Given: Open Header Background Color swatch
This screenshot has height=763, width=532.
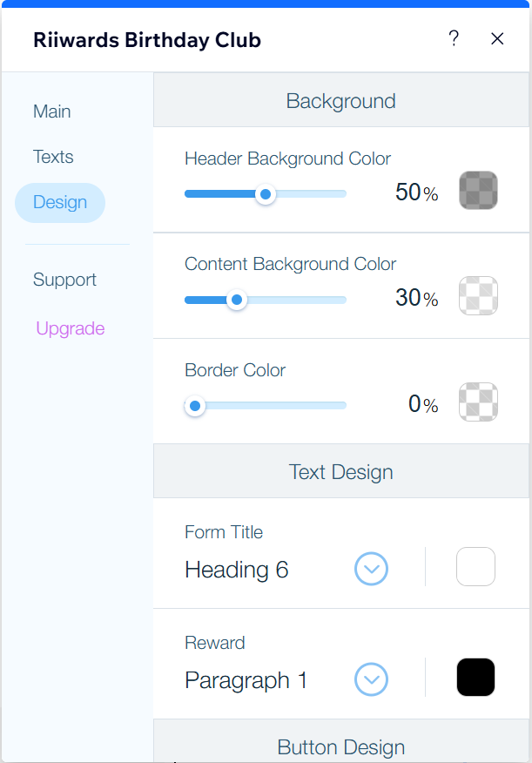Looking at the screenshot, I should (x=478, y=190).
